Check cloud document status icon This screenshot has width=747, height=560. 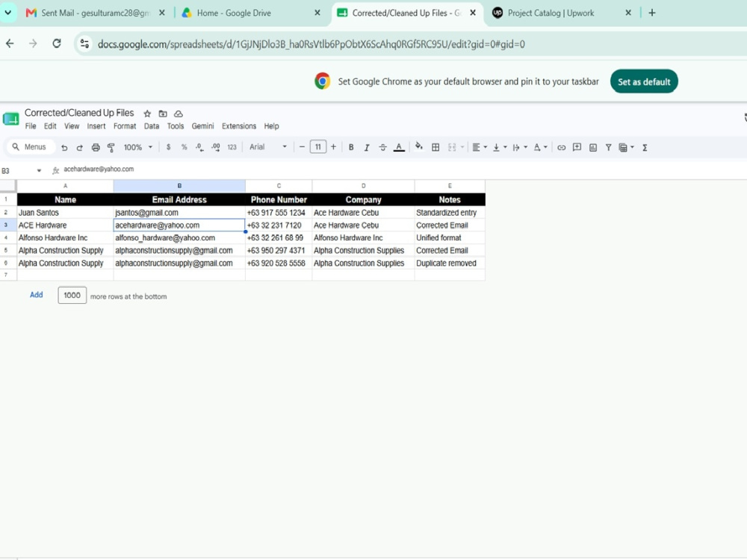[x=179, y=113]
